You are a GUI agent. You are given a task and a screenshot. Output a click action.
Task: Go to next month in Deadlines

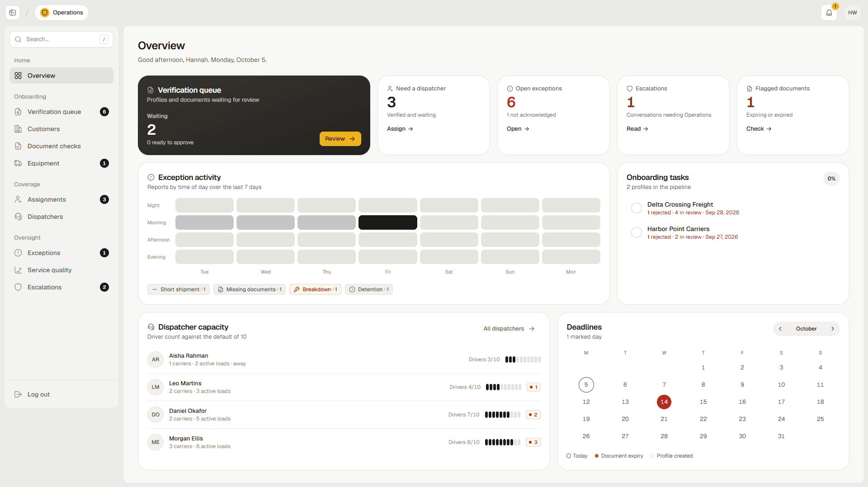tap(833, 329)
